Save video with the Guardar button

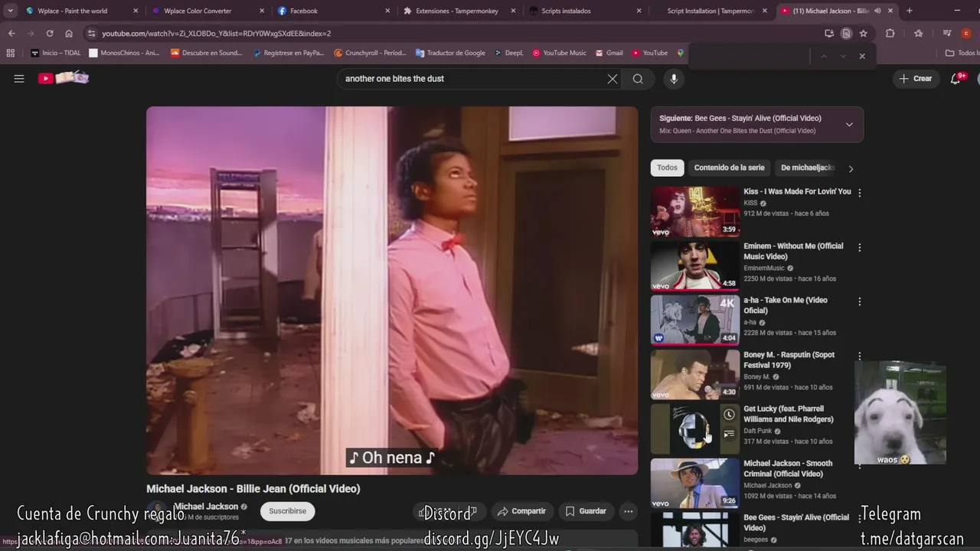click(x=586, y=511)
